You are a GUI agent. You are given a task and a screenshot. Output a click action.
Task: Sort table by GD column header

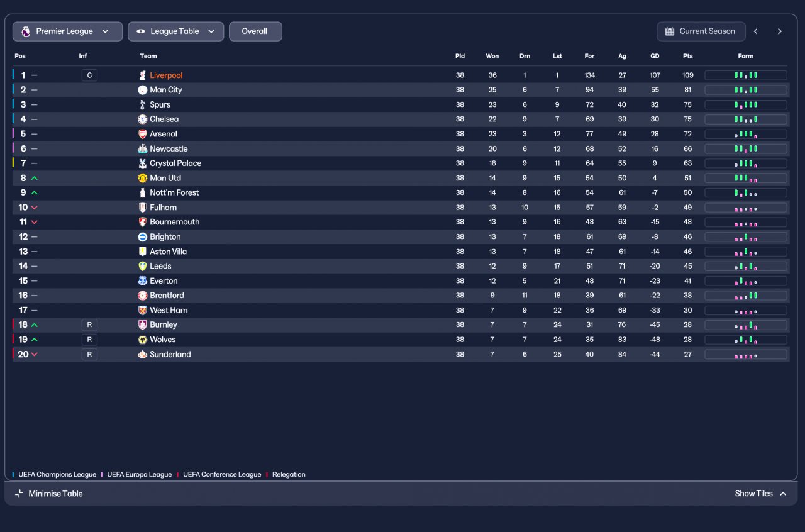[x=655, y=56]
